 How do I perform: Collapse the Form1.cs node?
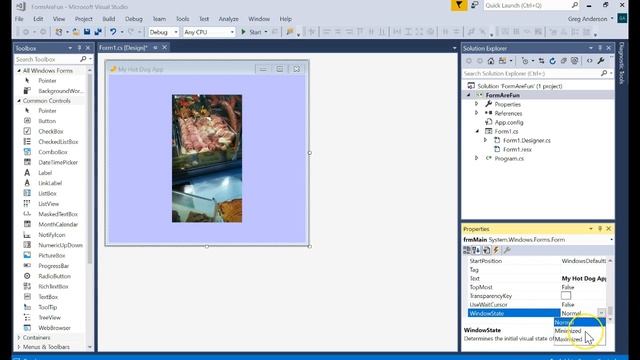(x=477, y=131)
